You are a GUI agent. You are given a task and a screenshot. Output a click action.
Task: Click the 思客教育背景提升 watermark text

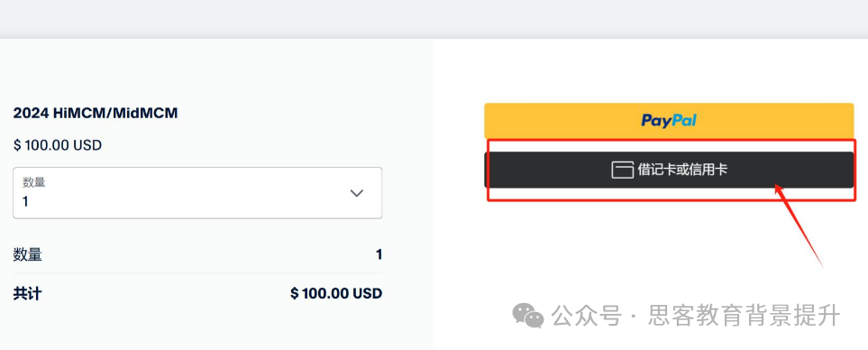click(744, 316)
